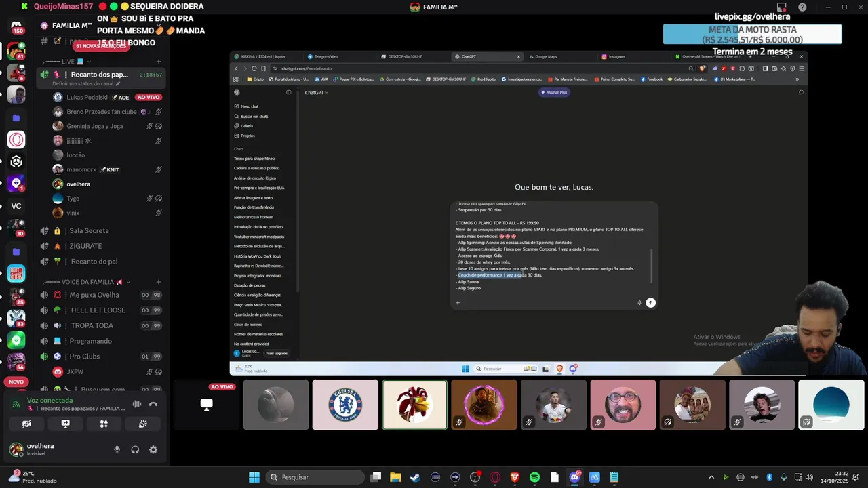The image size is (868, 488).
Task: Collapse the VOICE DA FAMILIA category
Action: [x=88, y=282]
